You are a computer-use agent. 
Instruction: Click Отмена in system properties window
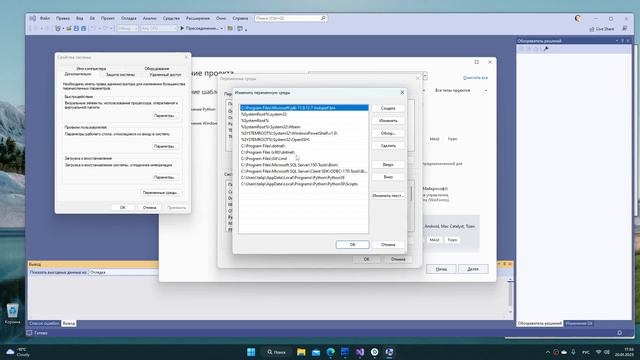(x=149, y=207)
